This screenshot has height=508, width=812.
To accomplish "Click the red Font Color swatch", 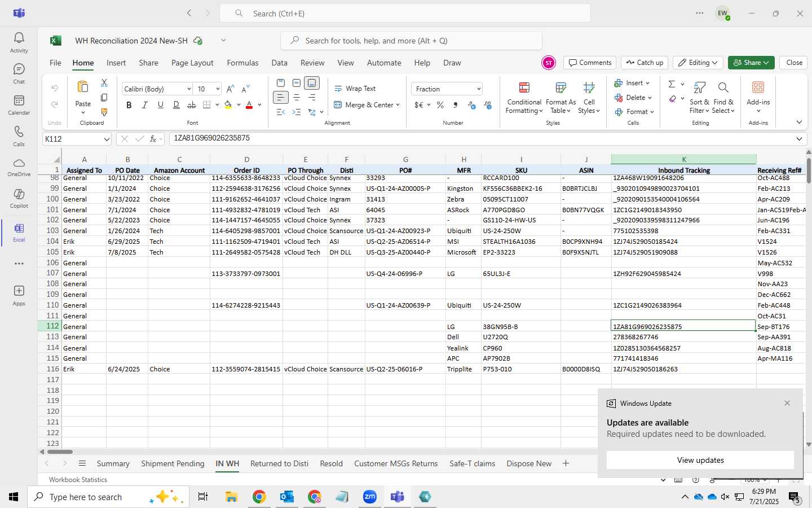I will point(249,105).
